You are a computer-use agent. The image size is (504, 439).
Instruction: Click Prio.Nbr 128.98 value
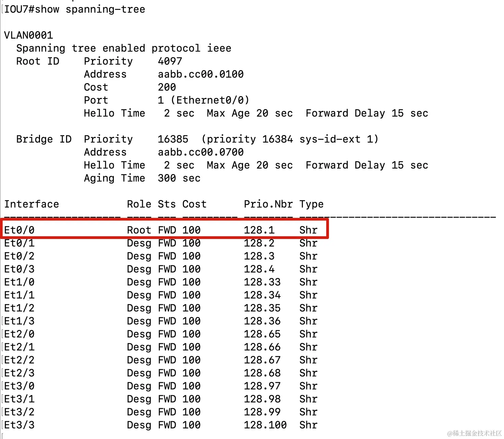tap(262, 399)
